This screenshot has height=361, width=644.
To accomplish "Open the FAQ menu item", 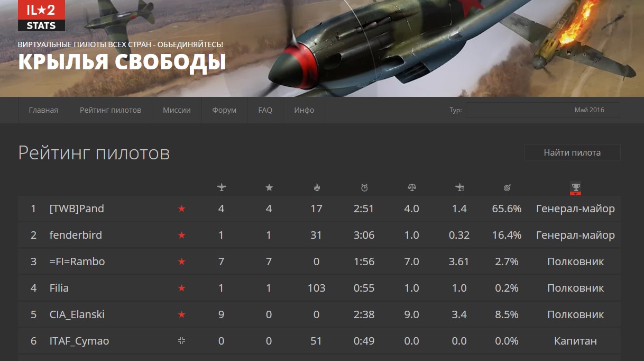I will coord(265,110).
